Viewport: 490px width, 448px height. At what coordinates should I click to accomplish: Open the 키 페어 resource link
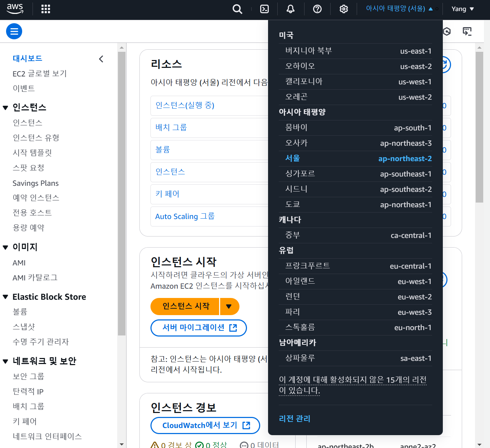point(167,194)
